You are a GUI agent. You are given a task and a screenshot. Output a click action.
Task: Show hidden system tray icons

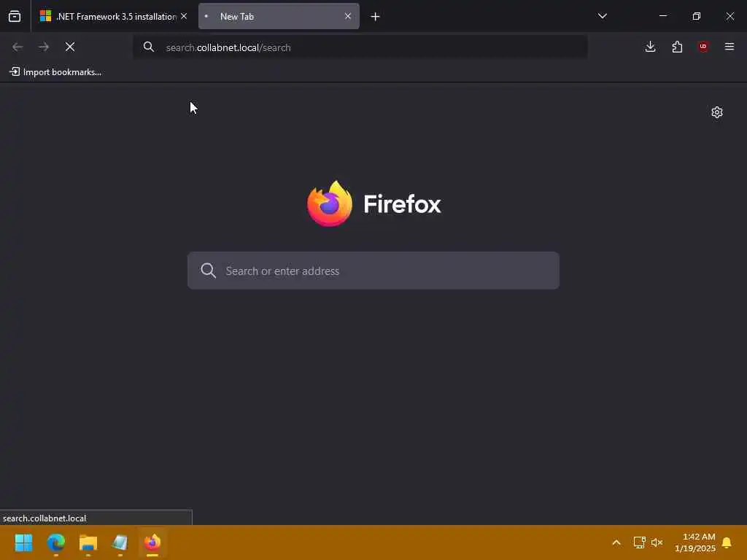click(x=616, y=542)
